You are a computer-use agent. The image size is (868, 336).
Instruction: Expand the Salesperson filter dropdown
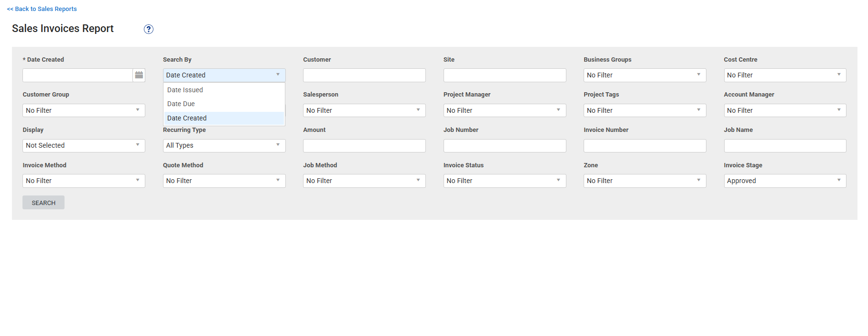[x=364, y=110]
